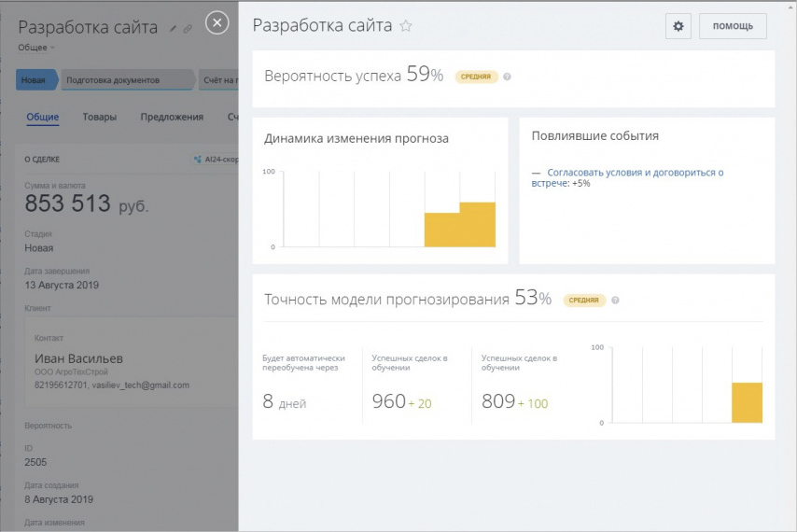Image resolution: width=797 pixels, height=532 pixels.
Task: Switch to the Общие tab
Action: (x=43, y=118)
